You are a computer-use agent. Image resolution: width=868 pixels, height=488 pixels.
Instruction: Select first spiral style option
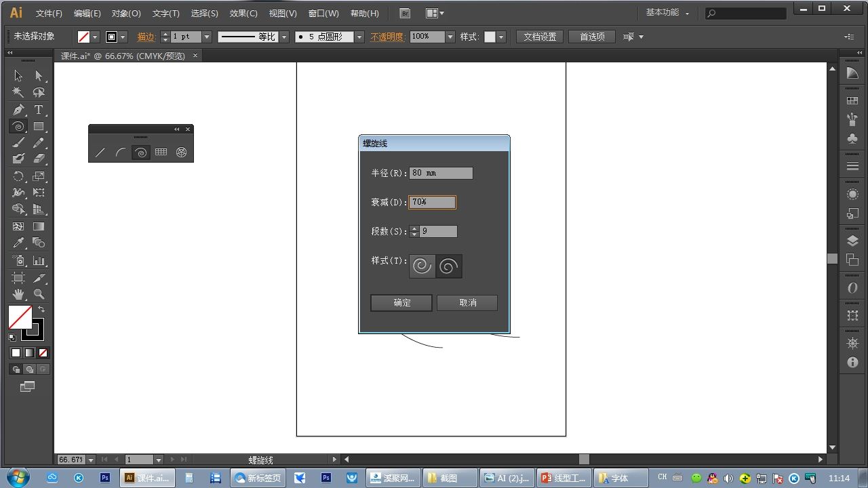[422, 266]
